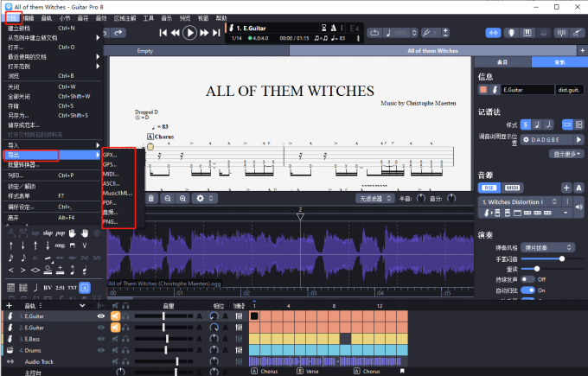Viewport: 588px width, 376px height.
Task: Switch to the Empty document tab
Action: click(x=144, y=51)
